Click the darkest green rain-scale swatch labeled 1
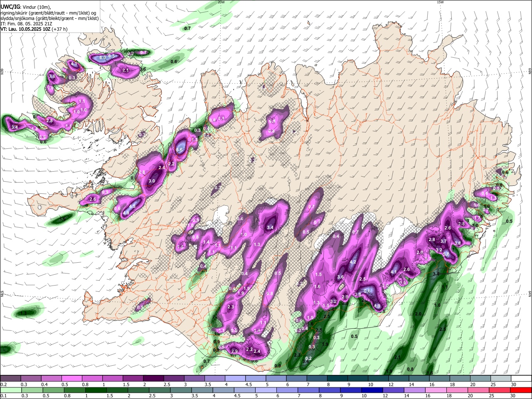 point(95,390)
